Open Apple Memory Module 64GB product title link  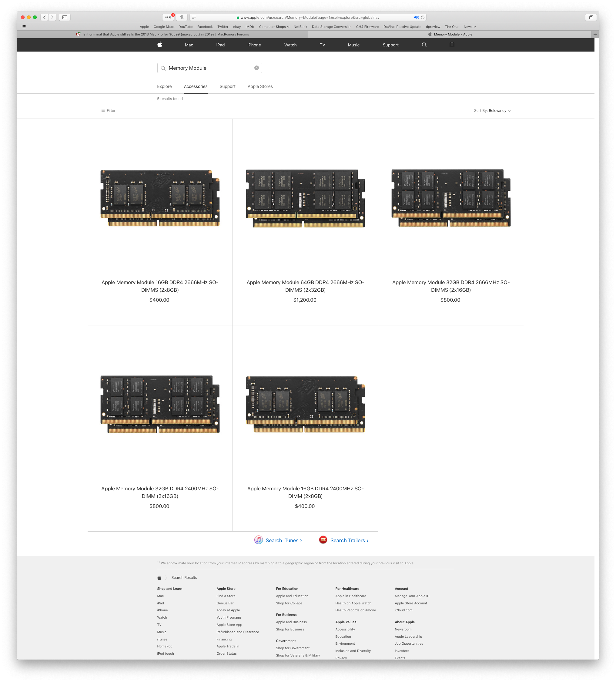pyautogui.click(x=306, y=286)
